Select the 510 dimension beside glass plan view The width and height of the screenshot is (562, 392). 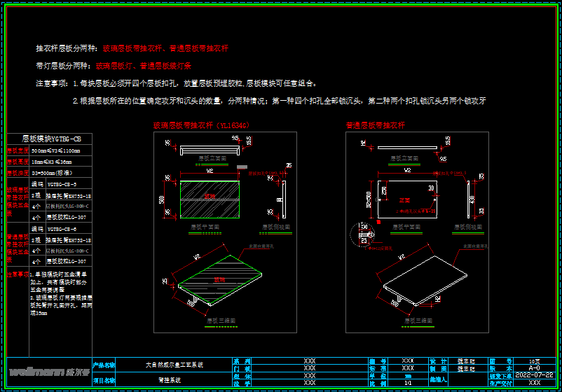pos(162,199)
